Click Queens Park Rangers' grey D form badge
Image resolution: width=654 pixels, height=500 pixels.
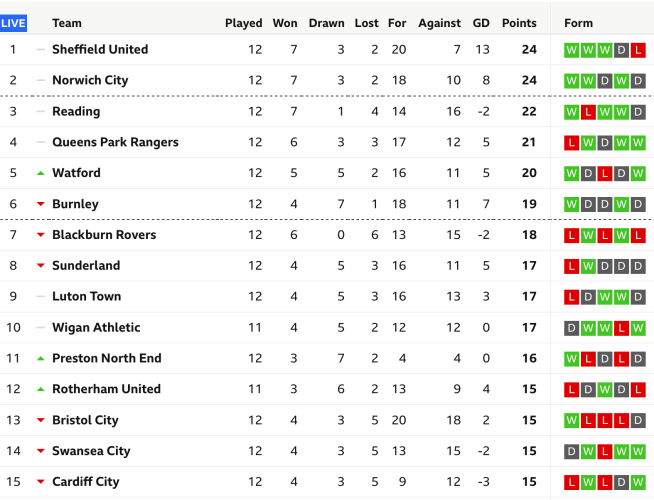click(x=605, y=143)
